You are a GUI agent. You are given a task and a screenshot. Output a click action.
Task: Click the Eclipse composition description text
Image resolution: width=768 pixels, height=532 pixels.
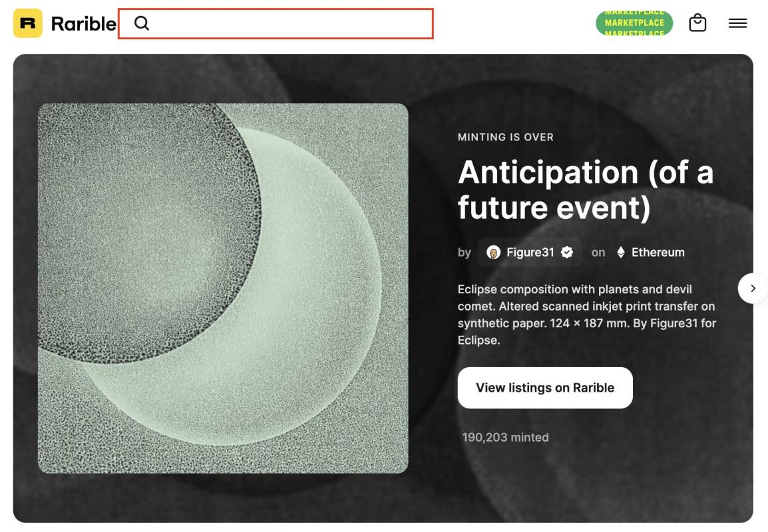pos(587,315)
